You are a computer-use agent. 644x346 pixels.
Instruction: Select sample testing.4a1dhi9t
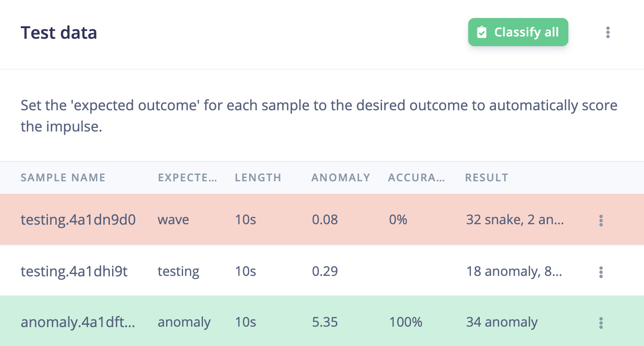74,271
